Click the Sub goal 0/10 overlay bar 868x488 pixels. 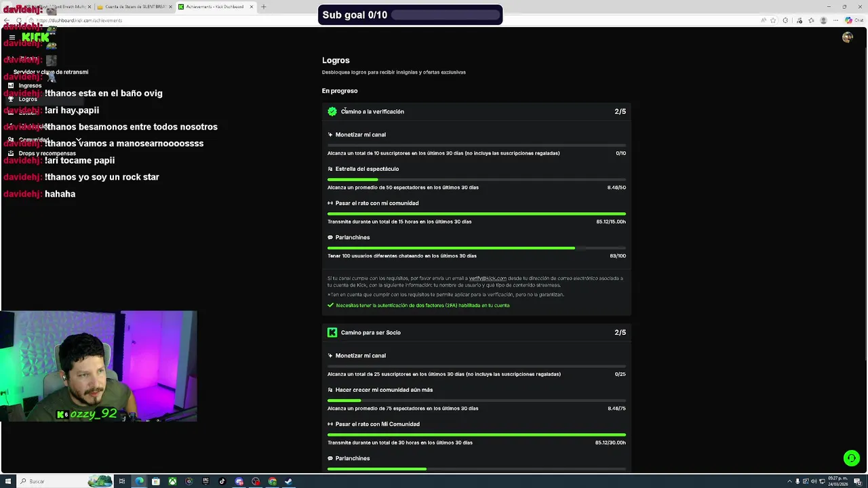coord(410,15)
